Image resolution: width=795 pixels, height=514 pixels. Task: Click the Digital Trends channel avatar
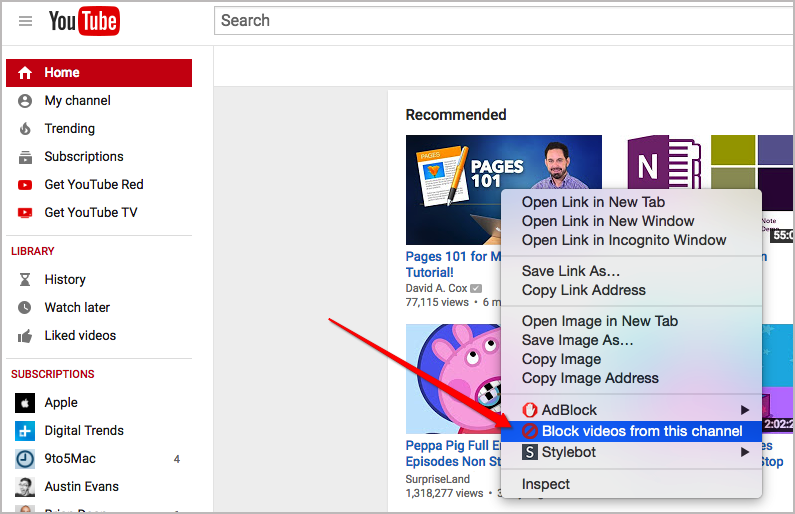click(x=25, y=431)
